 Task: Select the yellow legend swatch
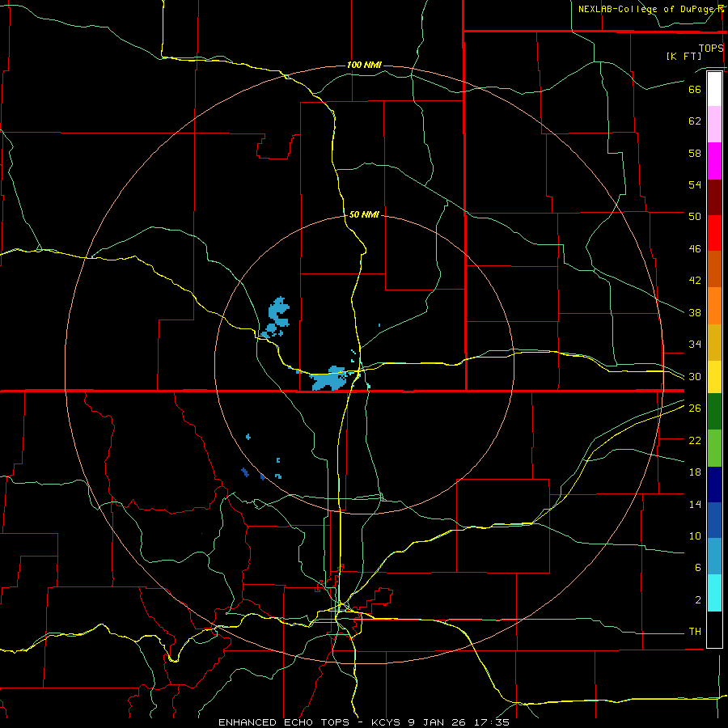coord(714,376)
